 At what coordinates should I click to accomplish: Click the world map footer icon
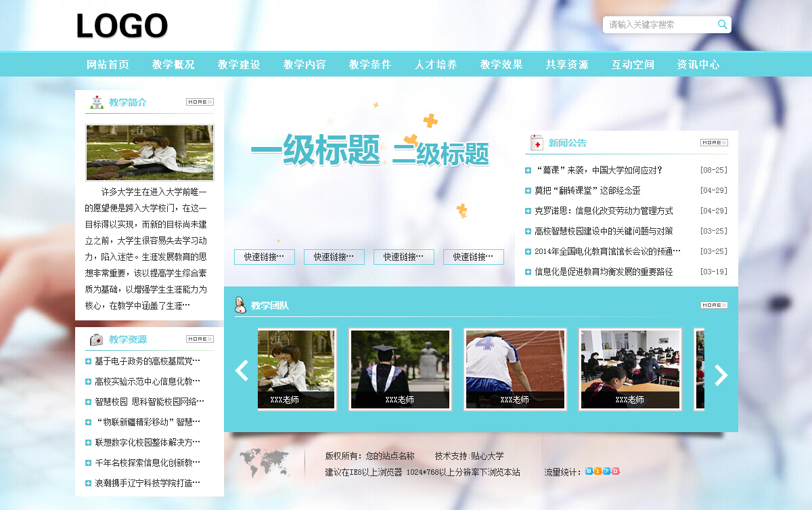[263, 463]
